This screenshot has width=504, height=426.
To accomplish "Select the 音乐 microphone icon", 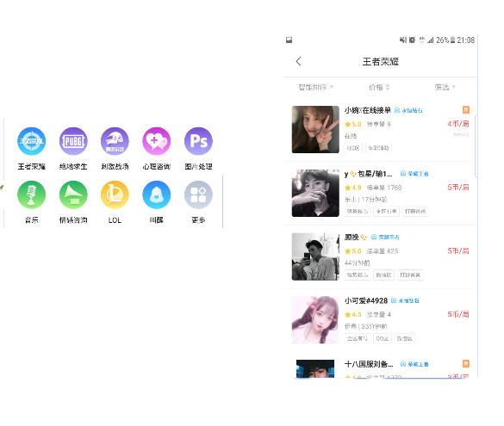I will point(31,194).
